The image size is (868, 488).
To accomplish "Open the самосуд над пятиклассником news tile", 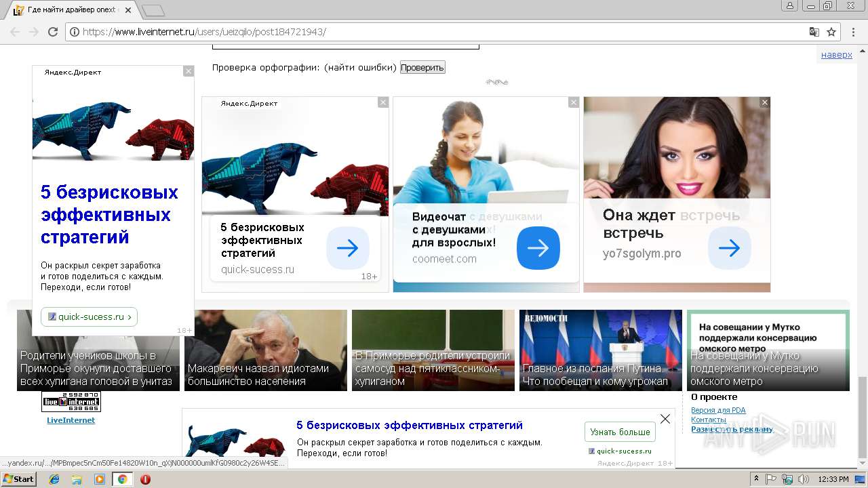I will click(x=433, y=350).
